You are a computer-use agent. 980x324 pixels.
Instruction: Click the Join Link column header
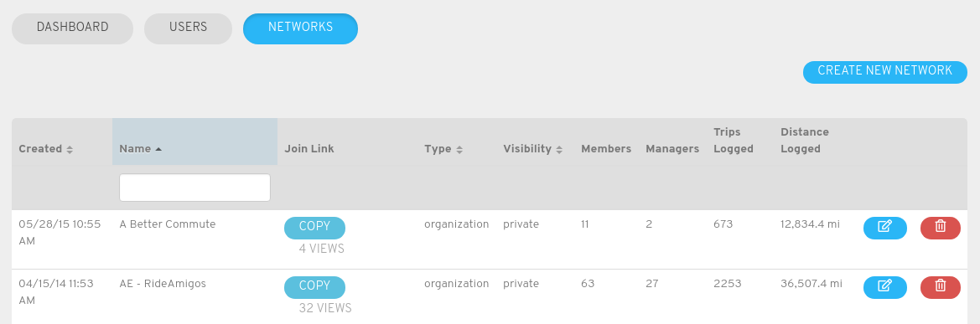(x=309, y=149)
